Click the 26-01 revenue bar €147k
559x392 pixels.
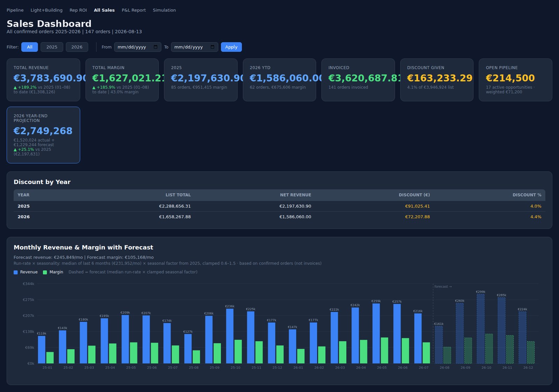tap(292, 346)
